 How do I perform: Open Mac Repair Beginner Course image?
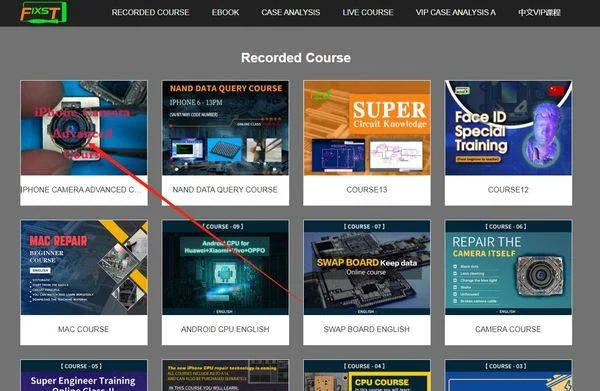pos(84,267)
